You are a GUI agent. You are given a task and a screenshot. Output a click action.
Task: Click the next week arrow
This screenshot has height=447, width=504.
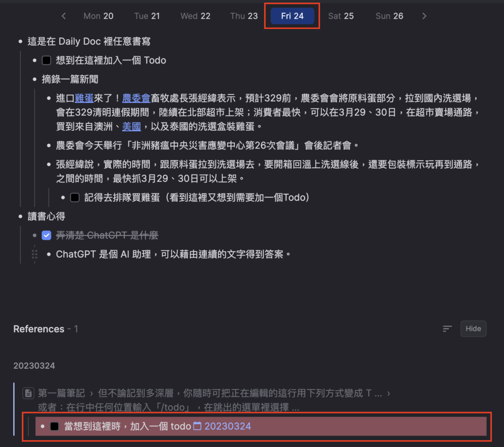click(424, 16)
